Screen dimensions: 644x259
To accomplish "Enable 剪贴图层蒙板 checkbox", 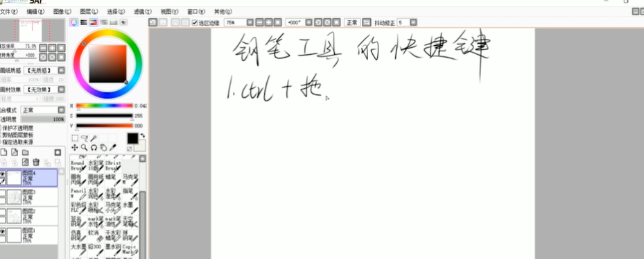I will 1,135.
